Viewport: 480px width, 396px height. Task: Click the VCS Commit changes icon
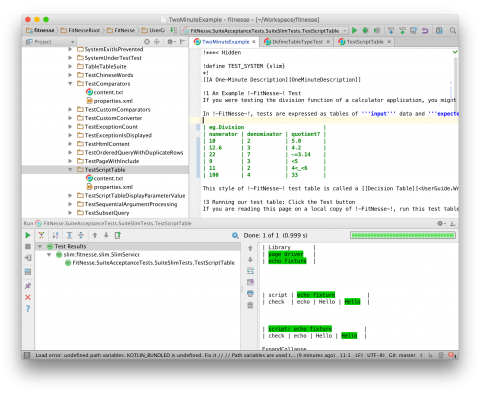tap(402, 30)
